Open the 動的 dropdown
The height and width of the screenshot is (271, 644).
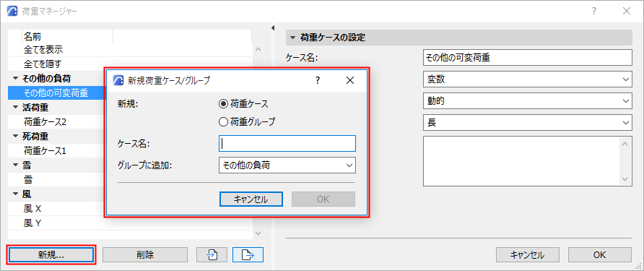[x=527, y=100]
